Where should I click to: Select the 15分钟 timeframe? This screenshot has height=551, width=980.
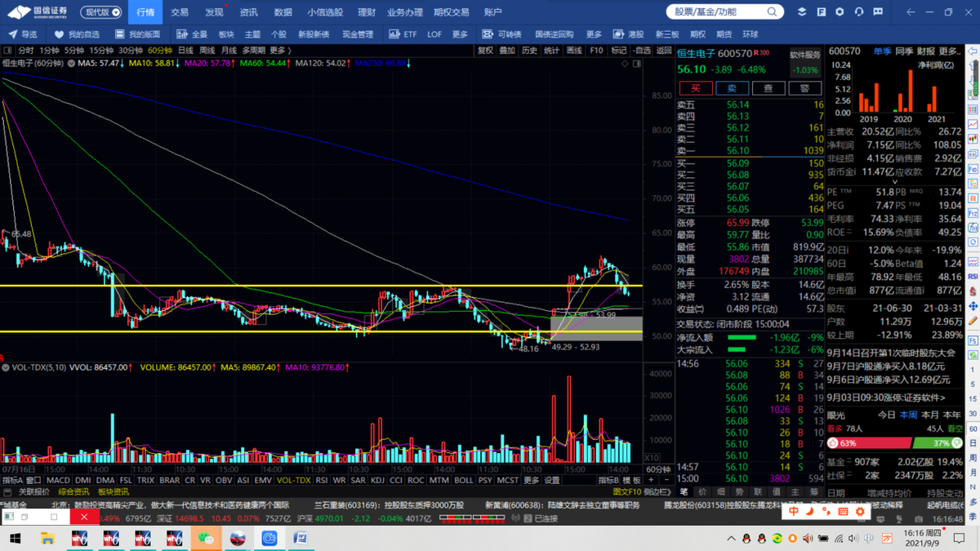[x=102, y=51]
